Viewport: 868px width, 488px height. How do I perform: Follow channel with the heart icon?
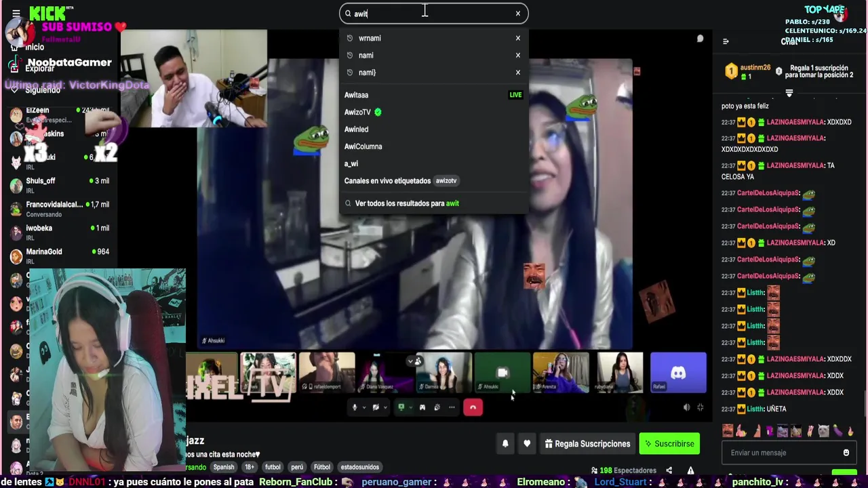coord(527,444)
